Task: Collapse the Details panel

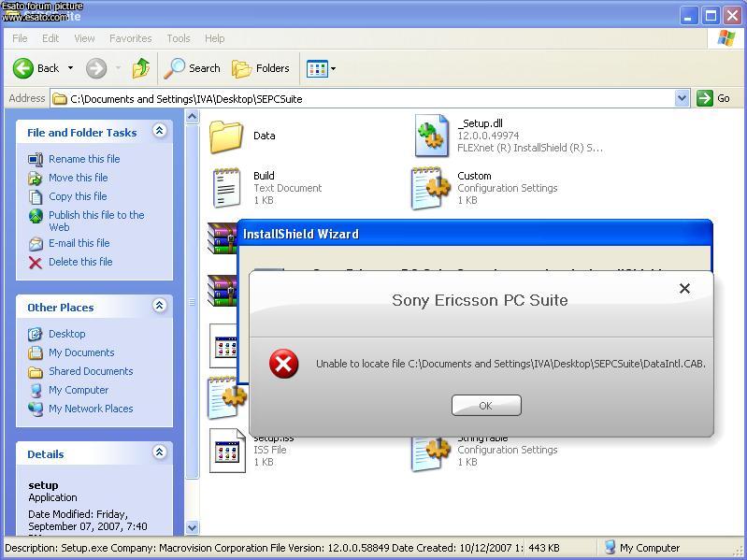Action: click(x=160, y=452)
